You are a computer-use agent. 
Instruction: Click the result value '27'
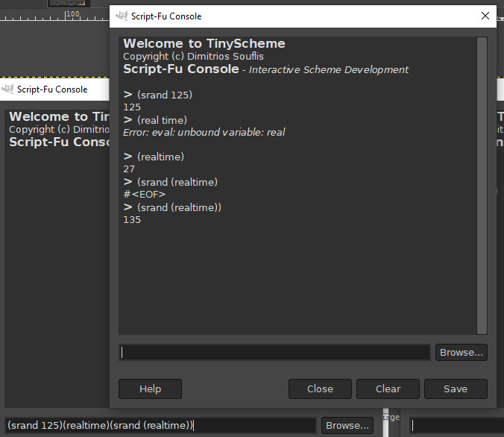[x=129, y=169]
